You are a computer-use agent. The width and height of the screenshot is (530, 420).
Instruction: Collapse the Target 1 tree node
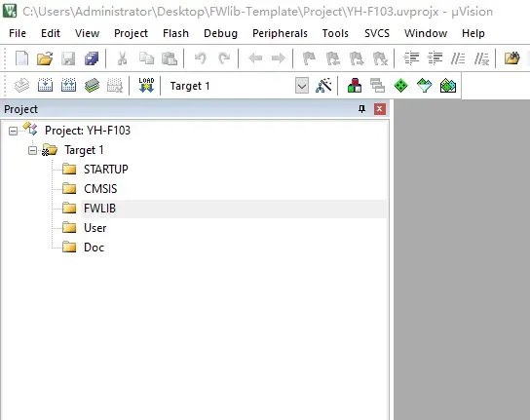(x=32, y=150)
